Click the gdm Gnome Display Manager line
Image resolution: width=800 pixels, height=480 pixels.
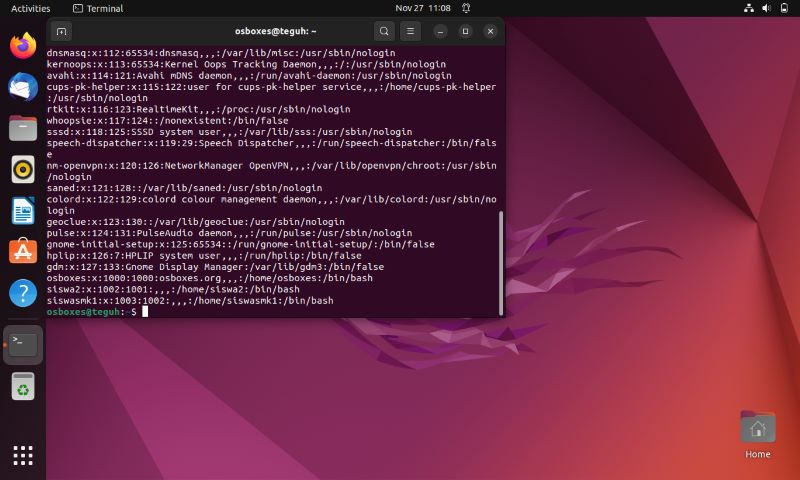click(215, 267)
